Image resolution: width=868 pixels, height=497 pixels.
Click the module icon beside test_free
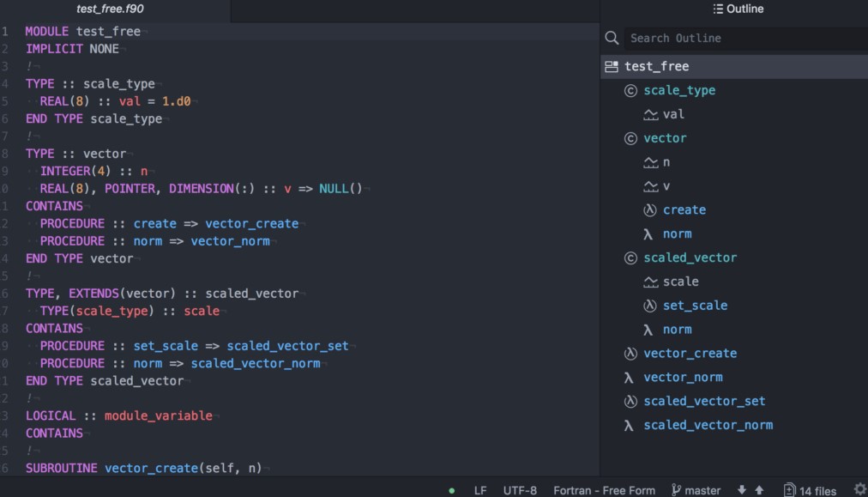click(612, 66)
